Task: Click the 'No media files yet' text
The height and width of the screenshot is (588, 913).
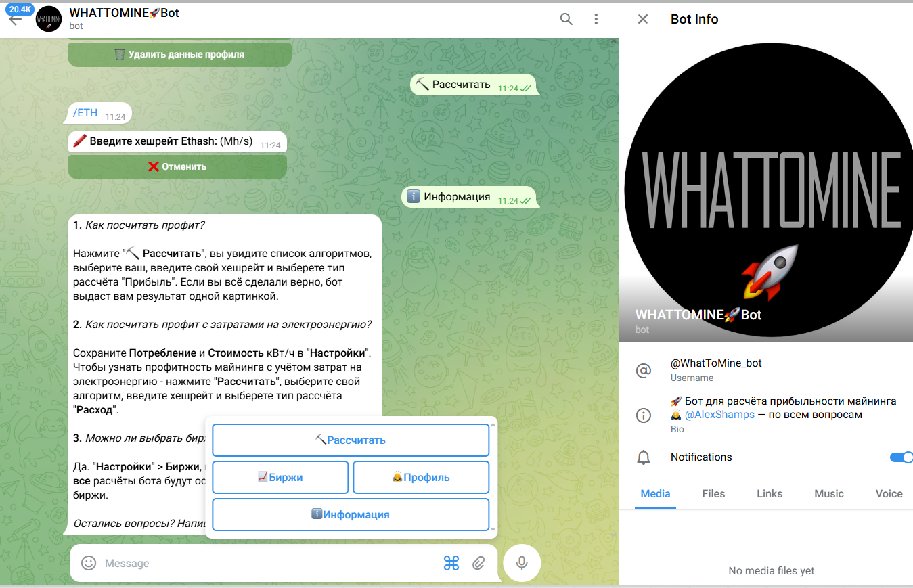Action: (x=772, y=571)
